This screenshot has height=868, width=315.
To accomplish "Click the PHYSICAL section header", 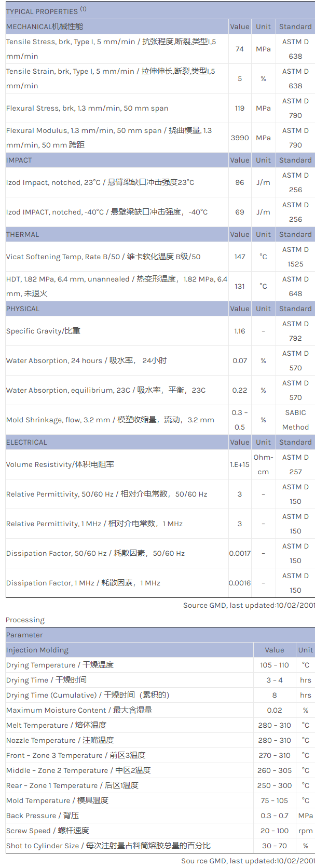I will pos(23,309).
